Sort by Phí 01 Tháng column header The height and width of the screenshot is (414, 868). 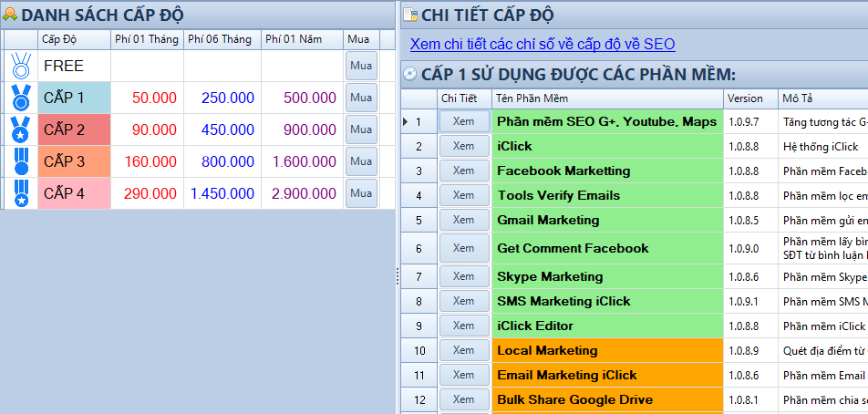[x=148, y=39]
